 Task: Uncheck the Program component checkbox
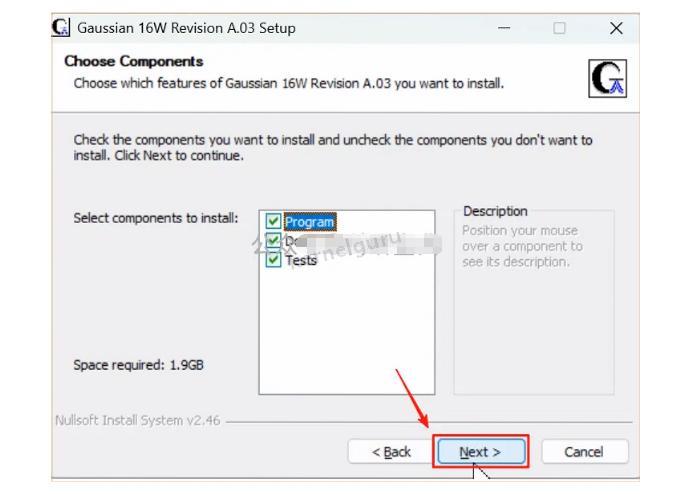click(x=273, y=221)
